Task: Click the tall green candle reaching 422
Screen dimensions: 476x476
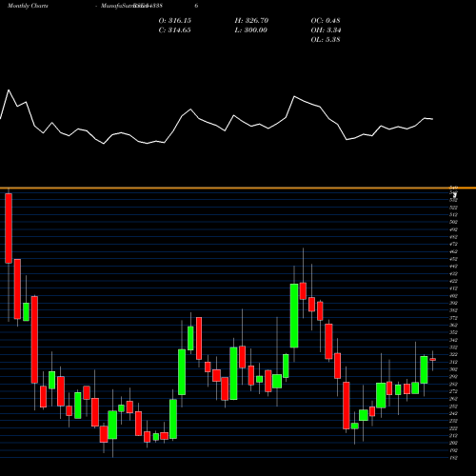Action: click(x=294, y=316)
